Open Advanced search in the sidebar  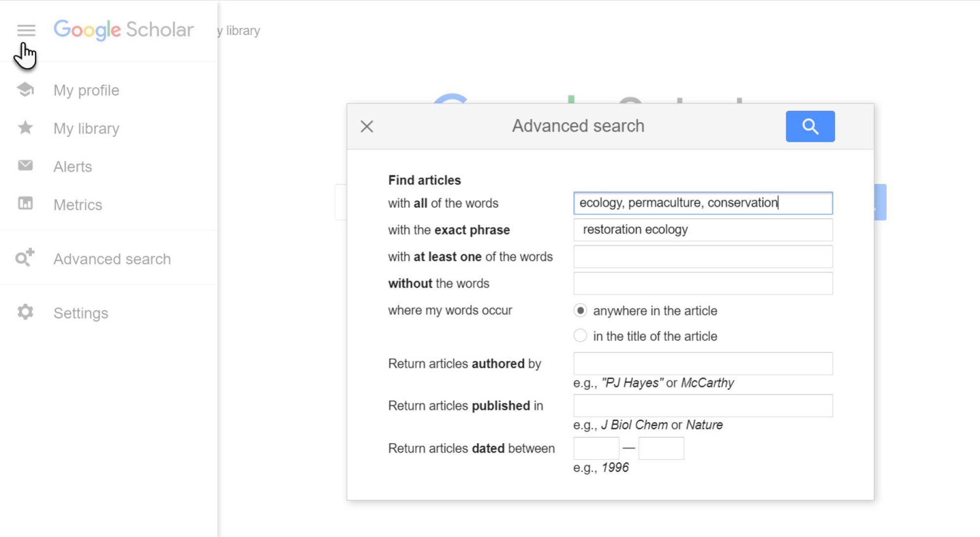click(112, 259)
